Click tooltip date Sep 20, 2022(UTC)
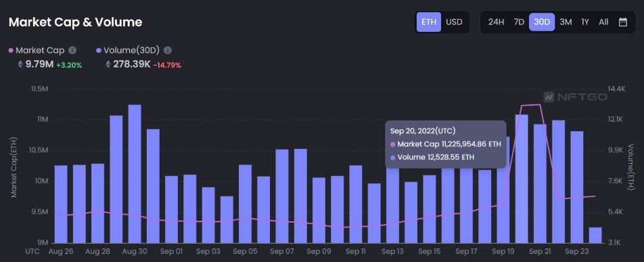Screen dimensions: 644x262 click(x=423, y=131)
